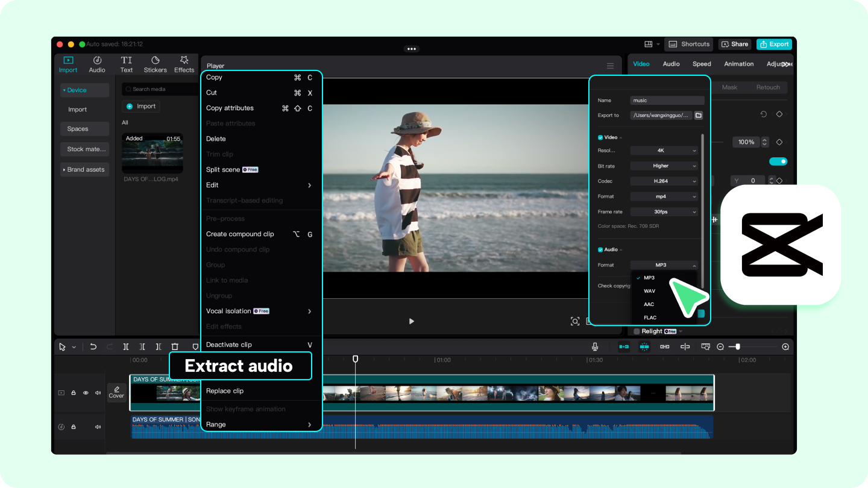
Task: Open the Stickers panel
Action: coord(155,64)
